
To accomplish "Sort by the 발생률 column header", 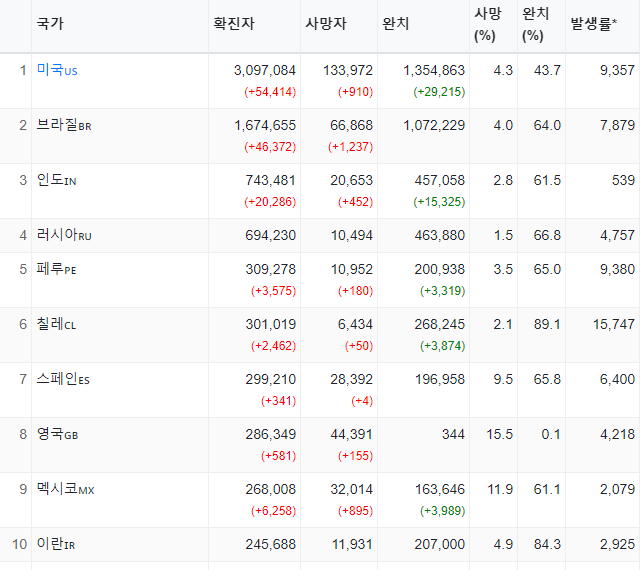I will 594,24.
